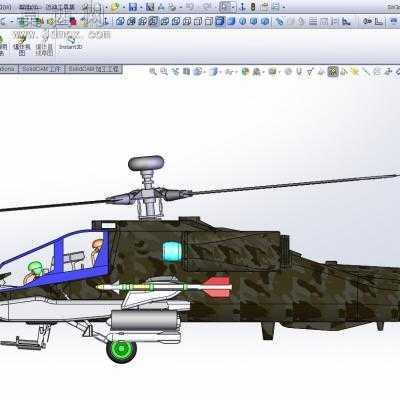The height and width of the screenshot is (400, 400).
Task: Click the Open document folder icon
Action: click(x=115, y=7)
